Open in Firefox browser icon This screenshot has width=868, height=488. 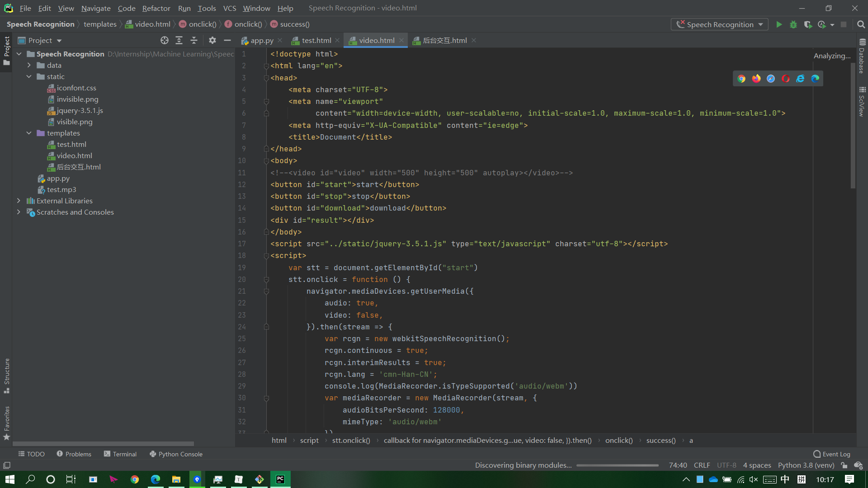coord(756,79)
